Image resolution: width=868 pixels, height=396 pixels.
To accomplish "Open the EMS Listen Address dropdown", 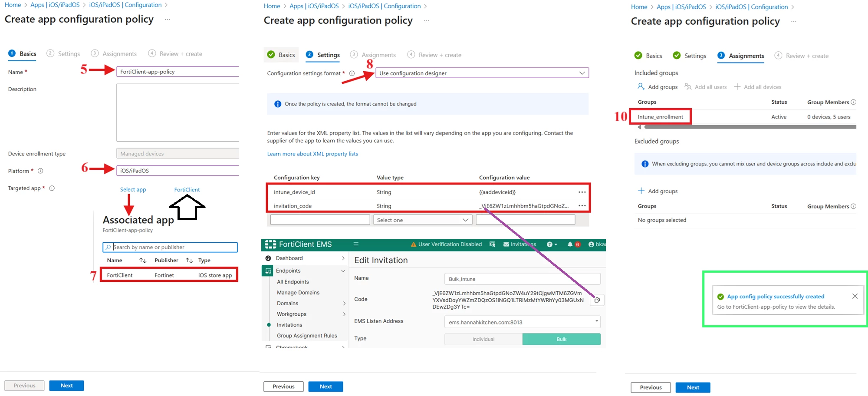I will [x=523, y=322].
